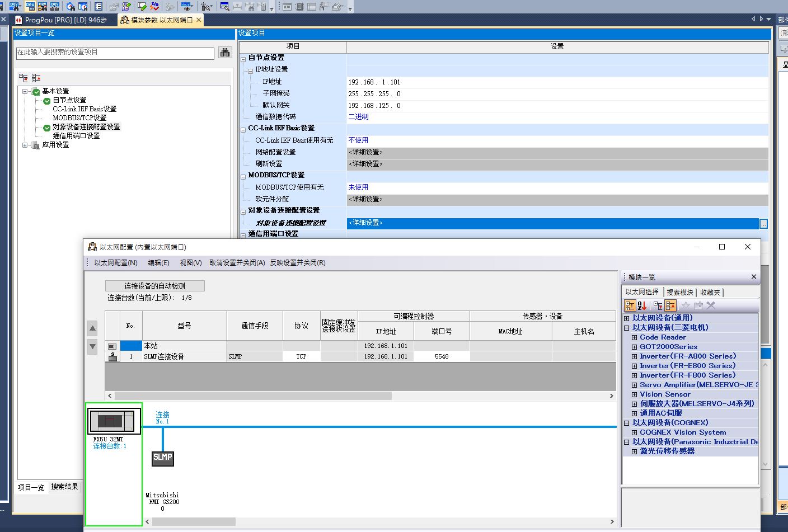Screen dimensions: 788x532
Task: Close the 模块一览 panel
Action: coord(753,277)
